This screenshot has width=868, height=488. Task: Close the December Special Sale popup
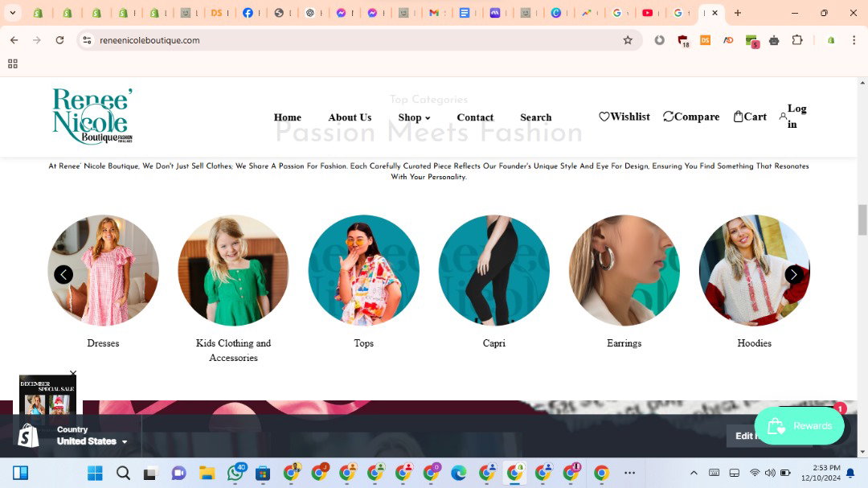[x=73, y=373]
